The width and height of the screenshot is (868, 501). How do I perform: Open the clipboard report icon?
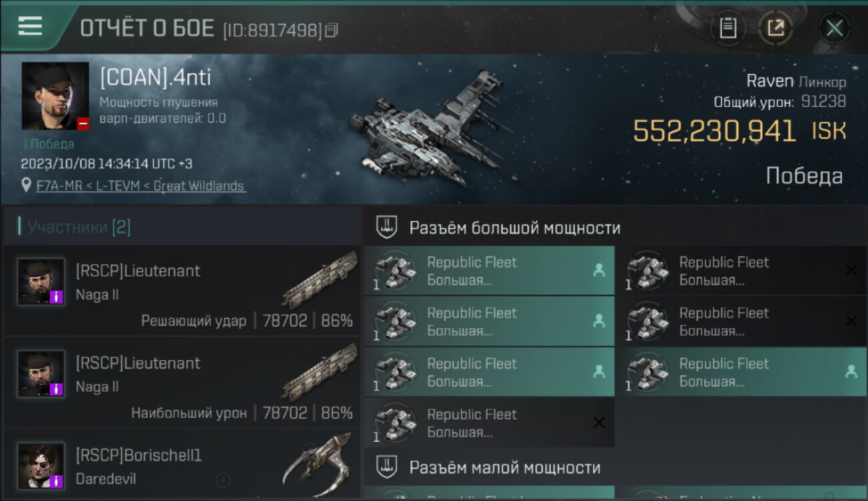click(728, 28)
